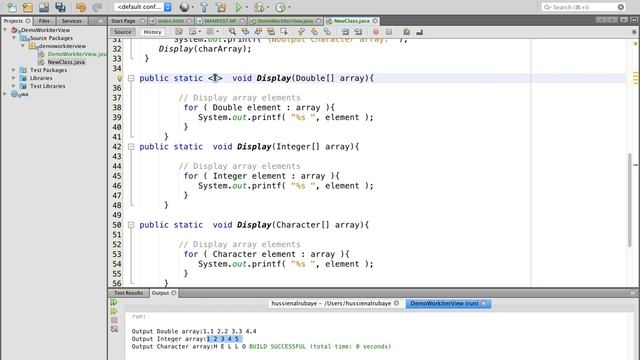Open the DemoWorkIterView.java editor tab

[x=285, y=21]
